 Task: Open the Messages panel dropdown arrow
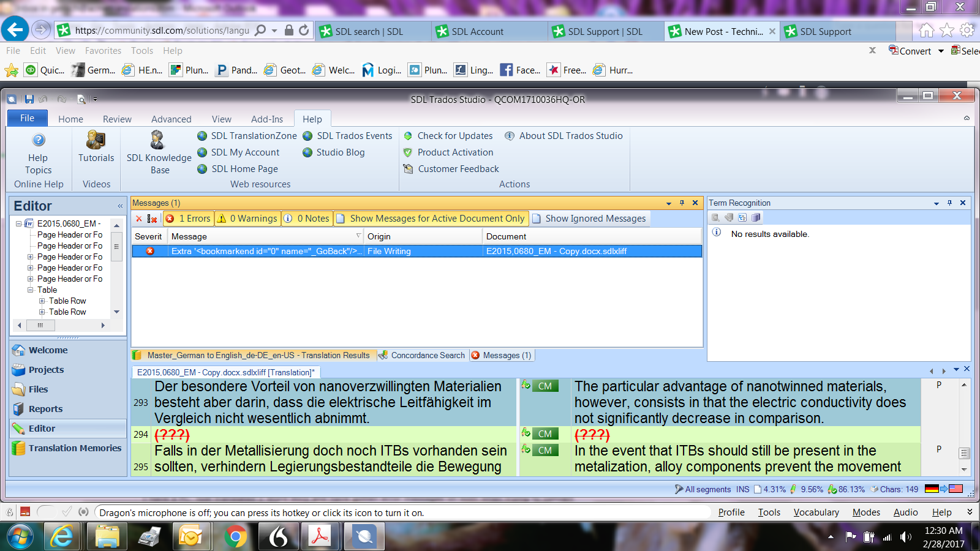(668, 203)
